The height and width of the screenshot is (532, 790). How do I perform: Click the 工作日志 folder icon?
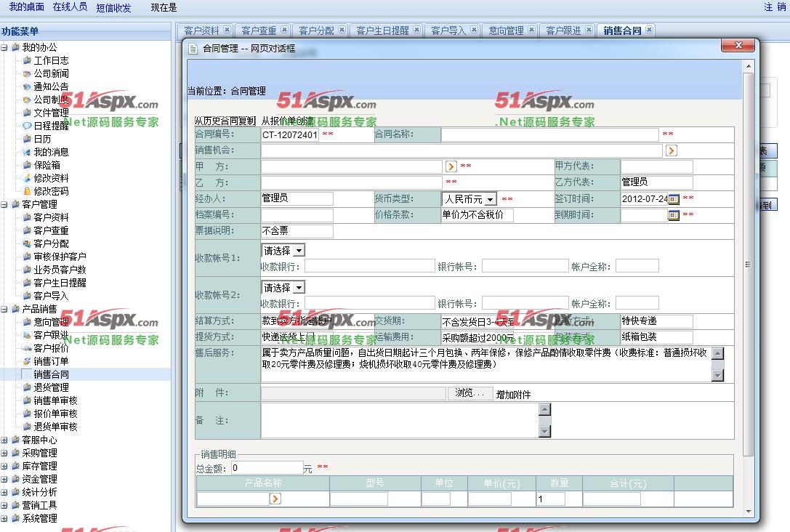coord(27,60)
